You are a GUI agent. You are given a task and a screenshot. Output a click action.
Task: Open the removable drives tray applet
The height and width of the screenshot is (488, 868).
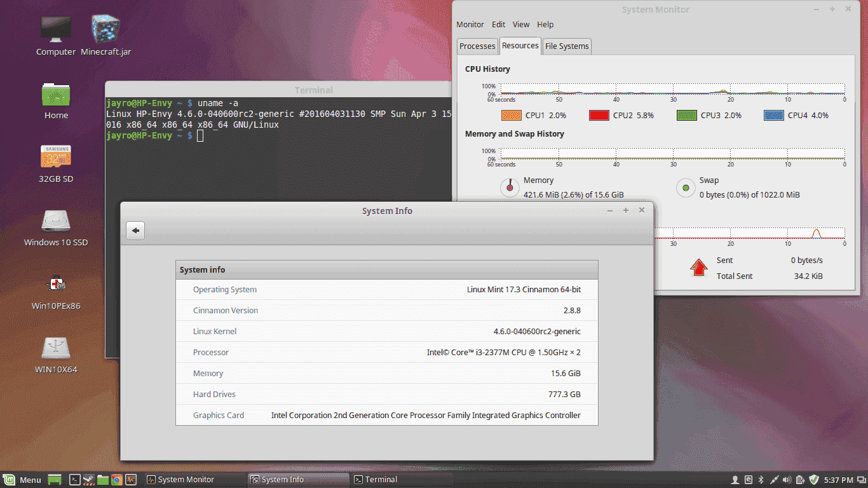749,480
